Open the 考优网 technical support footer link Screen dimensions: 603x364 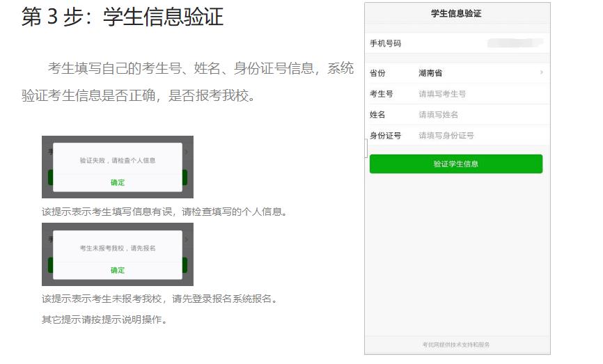[456, 345]
